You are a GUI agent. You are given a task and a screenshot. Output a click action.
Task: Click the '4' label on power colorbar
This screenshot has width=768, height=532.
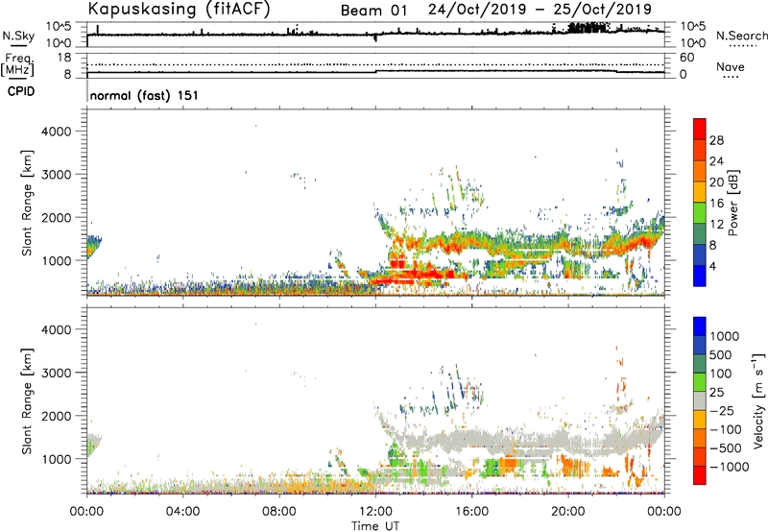[712, 267]
